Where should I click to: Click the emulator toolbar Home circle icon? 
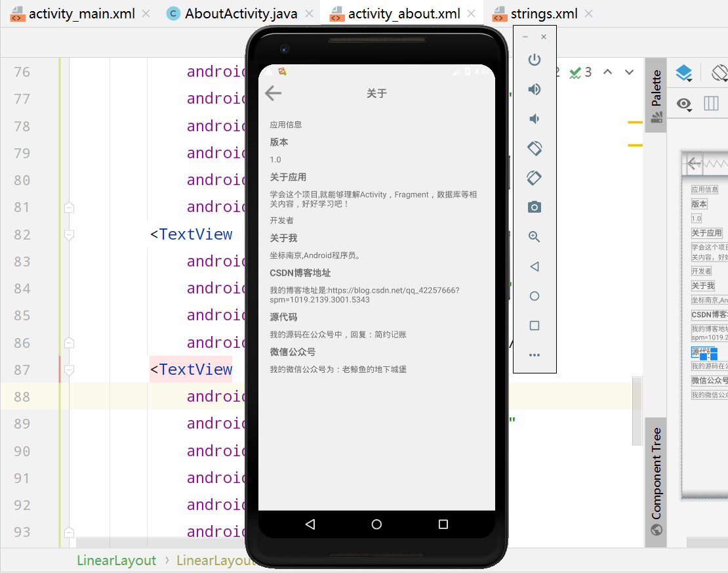[x=535, y=296]
